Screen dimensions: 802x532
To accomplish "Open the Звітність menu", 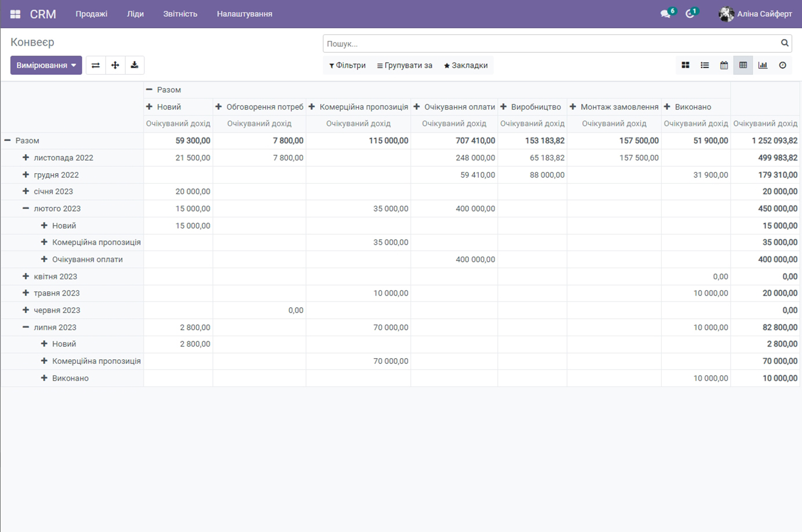I will 180,14.
